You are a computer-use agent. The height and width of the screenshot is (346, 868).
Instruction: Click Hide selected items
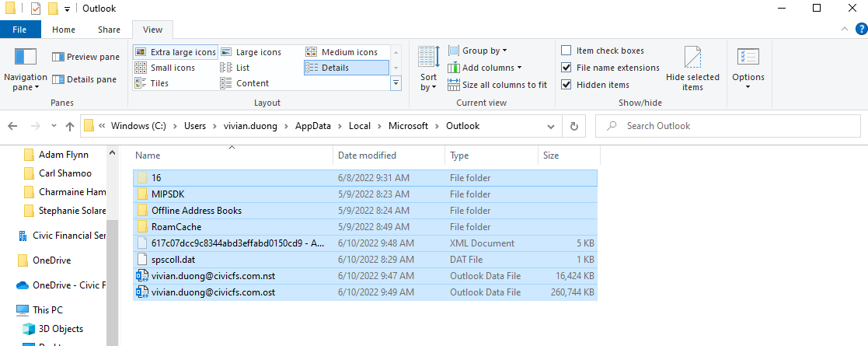tap(692, 68)
